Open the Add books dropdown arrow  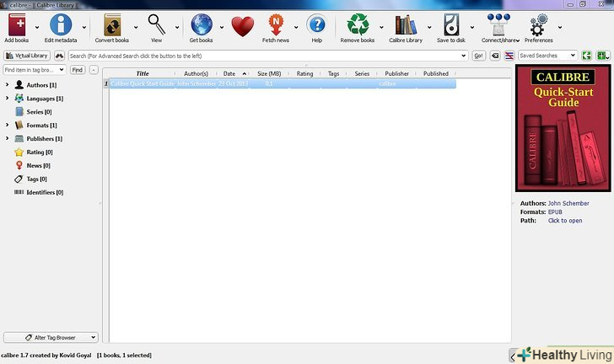coord(37,28)
